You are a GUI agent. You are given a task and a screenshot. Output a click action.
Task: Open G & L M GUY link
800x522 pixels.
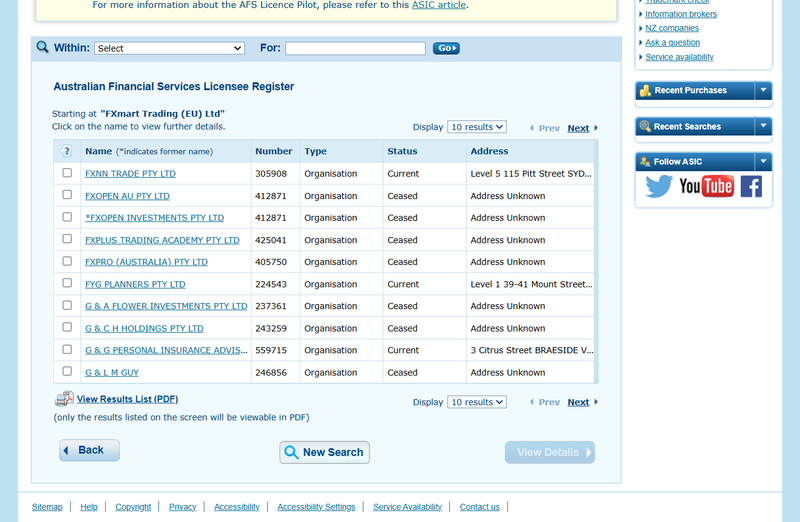112,372
